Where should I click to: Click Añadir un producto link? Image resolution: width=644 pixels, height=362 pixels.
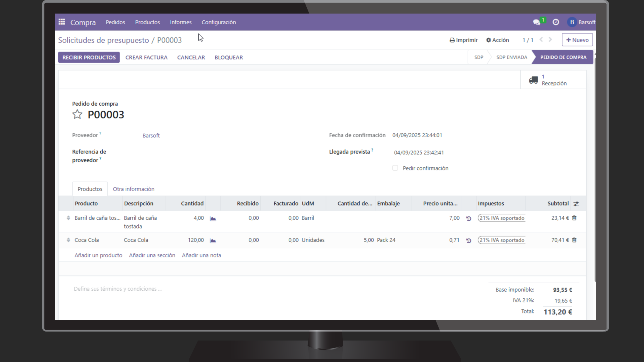point(98,255)
